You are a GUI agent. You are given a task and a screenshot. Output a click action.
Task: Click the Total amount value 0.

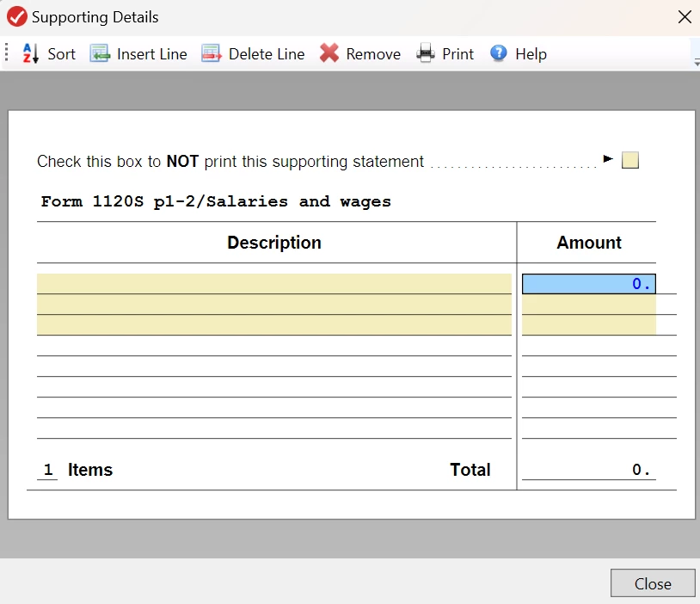point(589,470)
